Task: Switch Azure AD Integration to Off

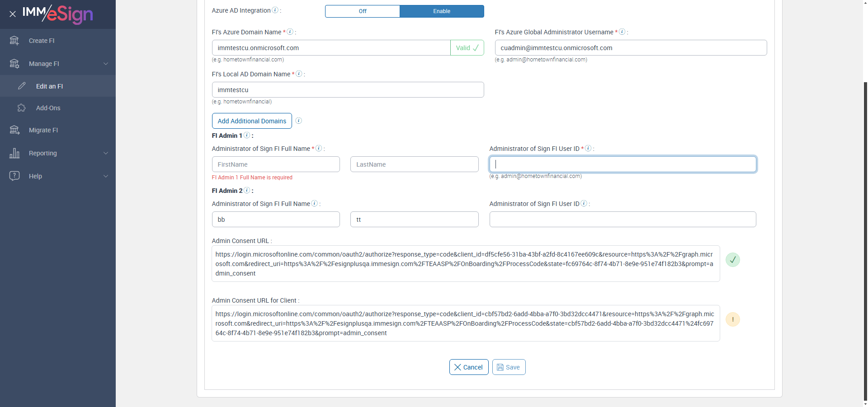Action: pyautogui.click(x=363, y=11)
